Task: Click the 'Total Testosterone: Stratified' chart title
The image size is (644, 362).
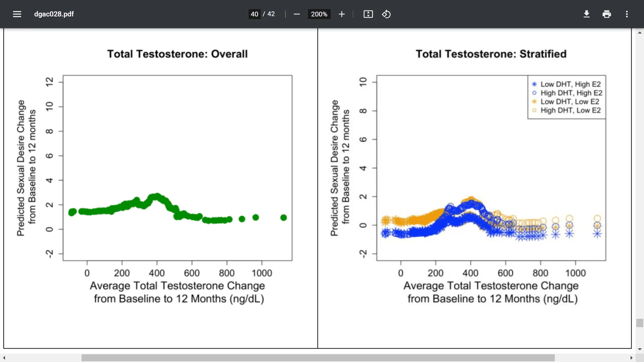Action: click(x=491, y=54)
